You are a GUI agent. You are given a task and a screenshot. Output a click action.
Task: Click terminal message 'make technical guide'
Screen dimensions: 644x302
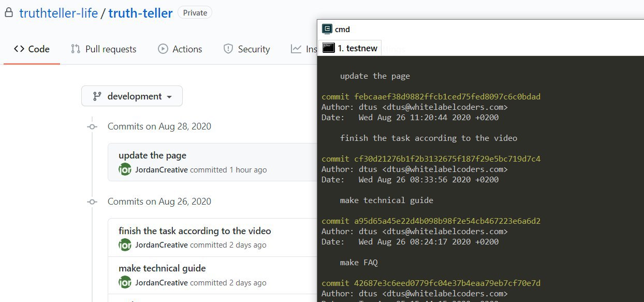[387, 200]
